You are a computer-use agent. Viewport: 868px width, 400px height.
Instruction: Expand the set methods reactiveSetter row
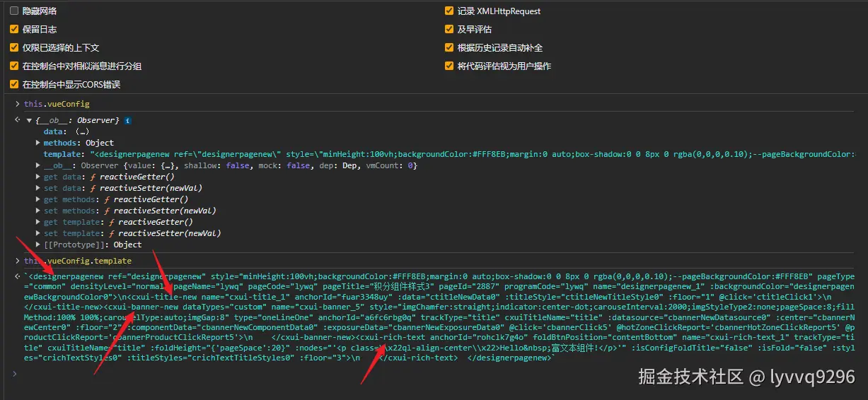[x=37, y=211]
